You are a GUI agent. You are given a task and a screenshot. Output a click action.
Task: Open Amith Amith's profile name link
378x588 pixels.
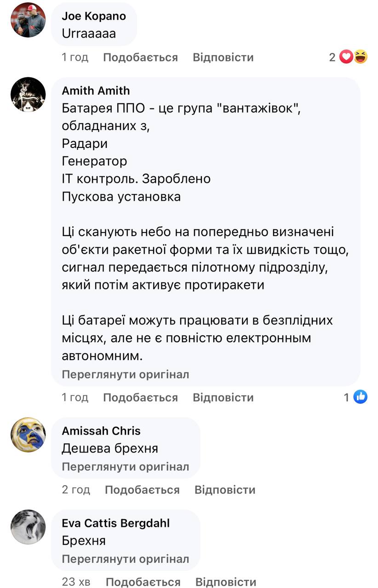[x=96, y=90]
